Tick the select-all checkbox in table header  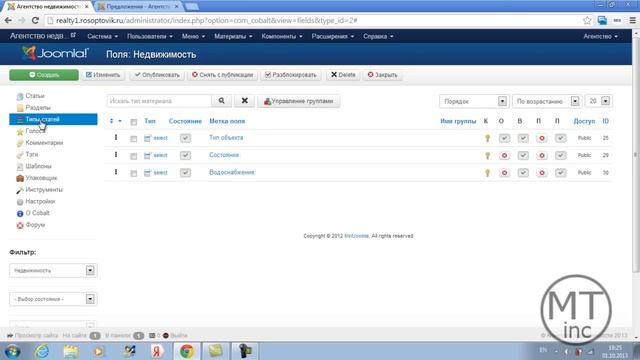[133, 122]
